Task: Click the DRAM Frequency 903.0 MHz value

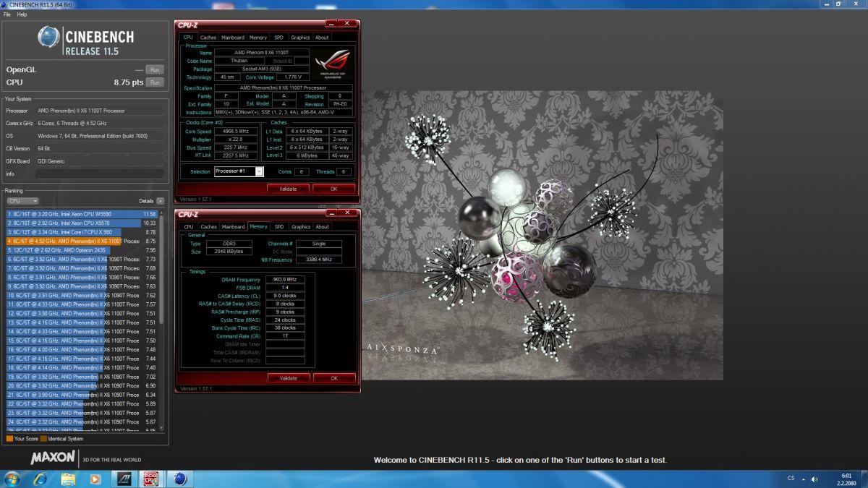Action: pos(285,280)
